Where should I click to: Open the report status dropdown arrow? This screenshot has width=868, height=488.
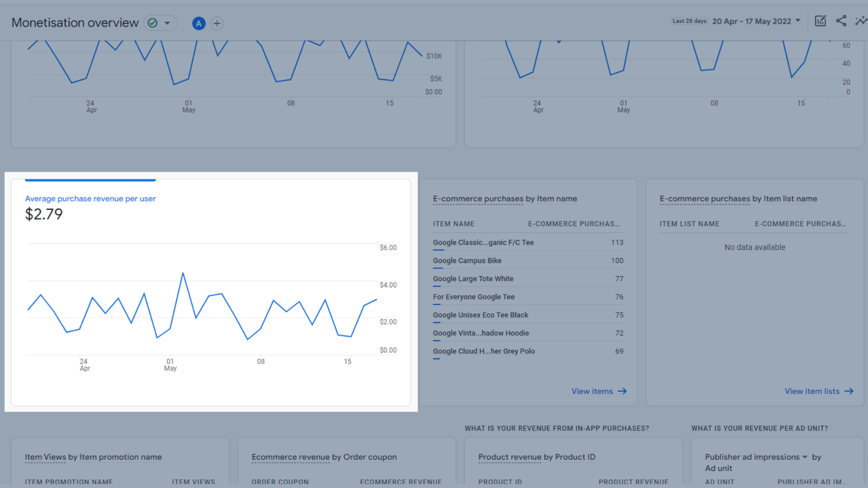point(167,23)
